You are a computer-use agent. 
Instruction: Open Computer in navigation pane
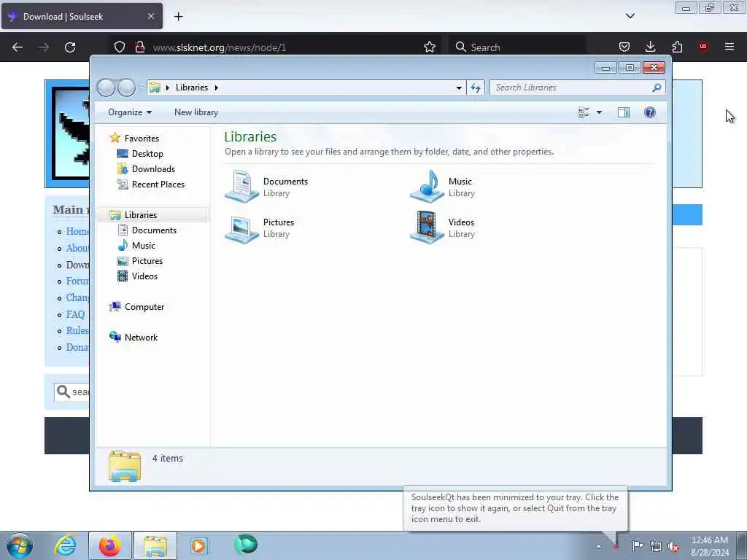(x=144, y=307)
